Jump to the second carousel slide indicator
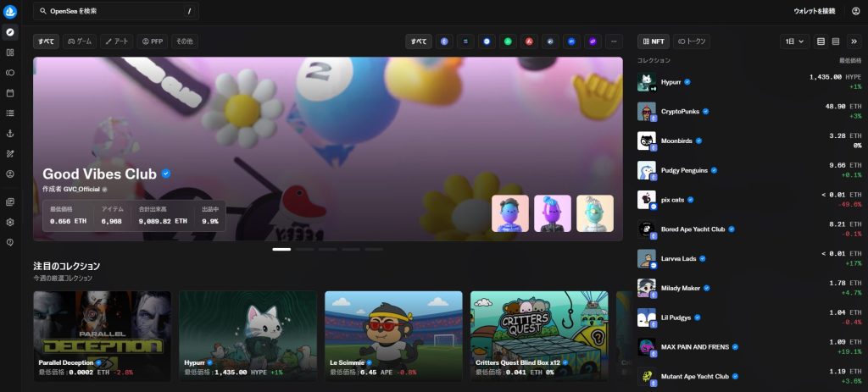 click(x=304, y=250)
